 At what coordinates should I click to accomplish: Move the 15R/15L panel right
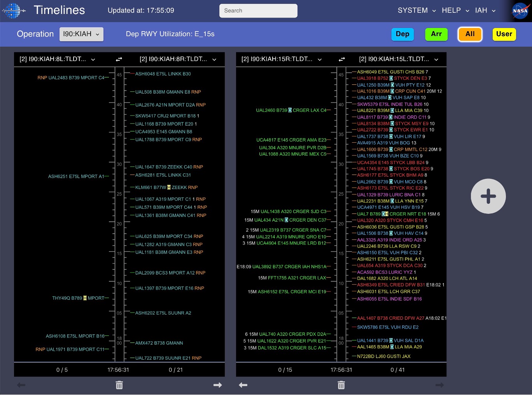click(x=439, y=385)
